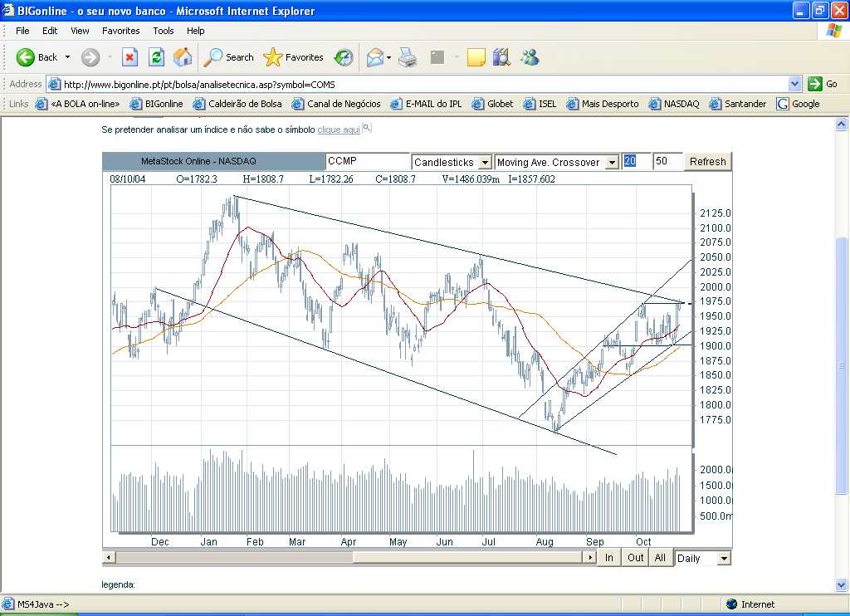Print the page with the printer icon
The width and height of the screenshot is (850, 616).
coord(408,57)
